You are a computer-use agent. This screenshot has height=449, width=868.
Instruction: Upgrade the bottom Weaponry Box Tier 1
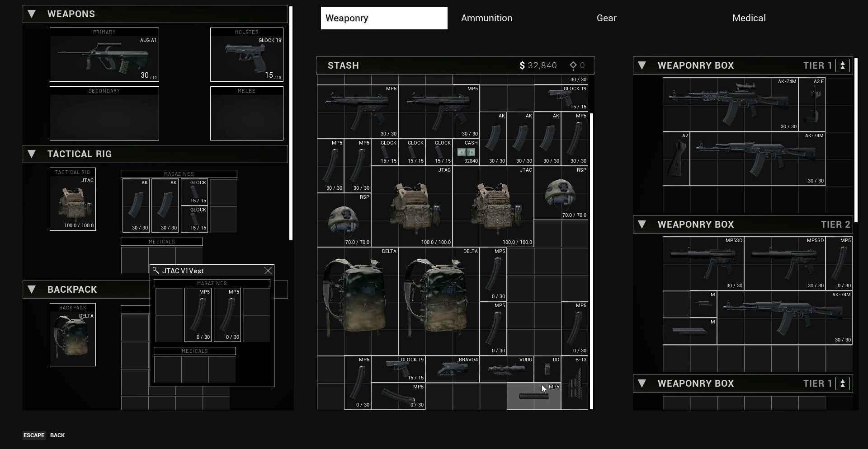843,384
